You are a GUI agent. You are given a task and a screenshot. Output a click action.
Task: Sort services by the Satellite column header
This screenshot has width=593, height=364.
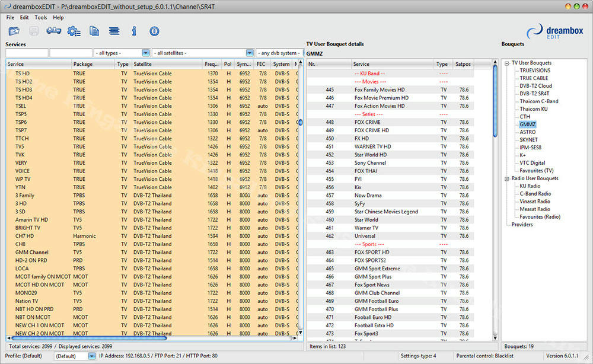167,64
